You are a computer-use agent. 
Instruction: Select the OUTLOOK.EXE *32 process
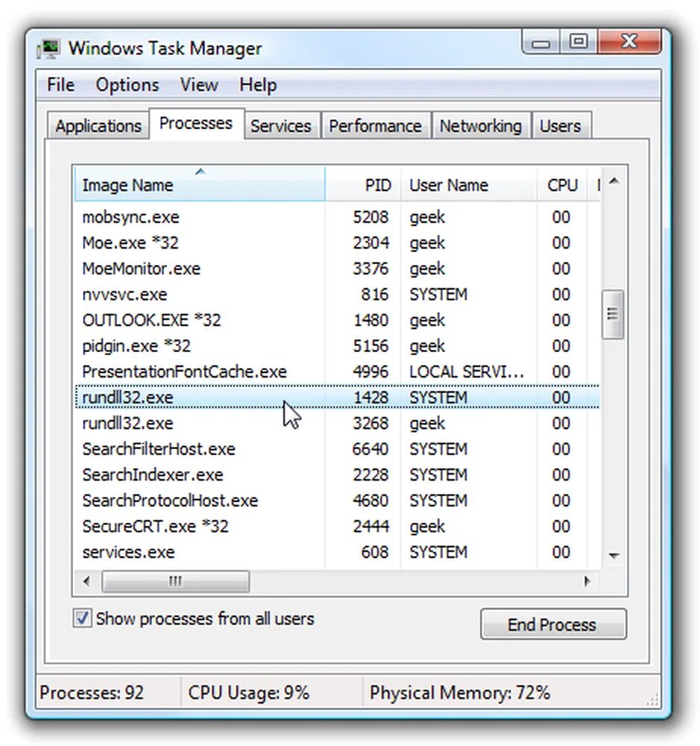pyautogui.click(x=337, y=320)
